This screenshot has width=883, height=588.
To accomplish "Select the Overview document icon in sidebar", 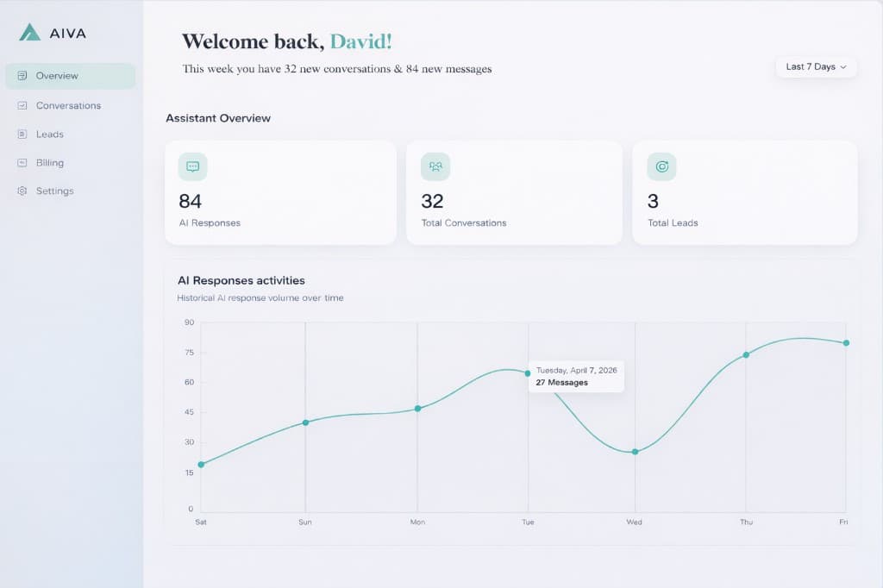I will coord(21,76).
